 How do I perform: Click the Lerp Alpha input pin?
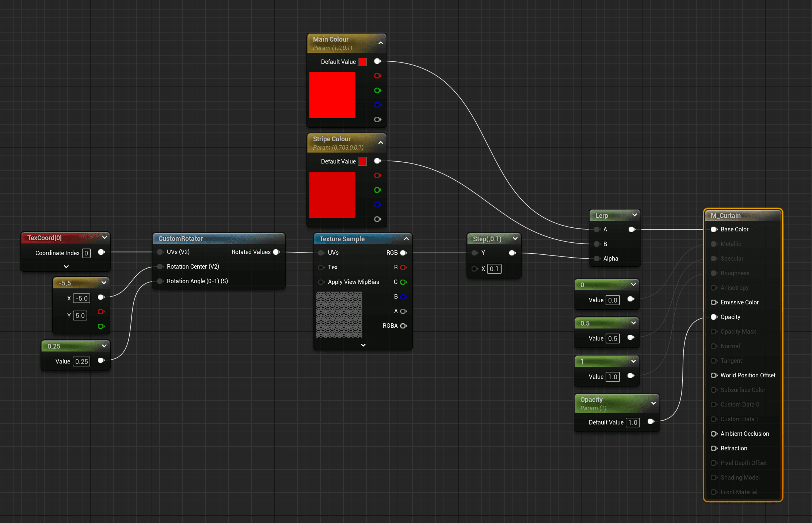[597, 259]
